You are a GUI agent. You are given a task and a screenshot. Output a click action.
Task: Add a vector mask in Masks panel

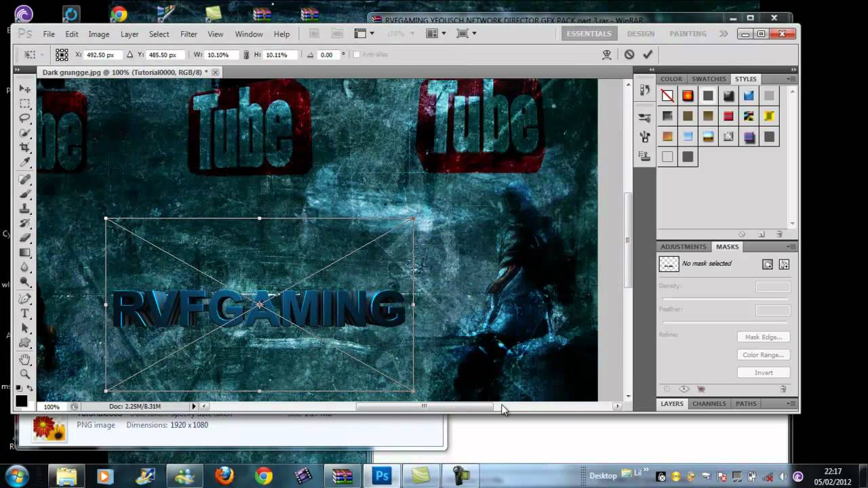coord(784,264)
